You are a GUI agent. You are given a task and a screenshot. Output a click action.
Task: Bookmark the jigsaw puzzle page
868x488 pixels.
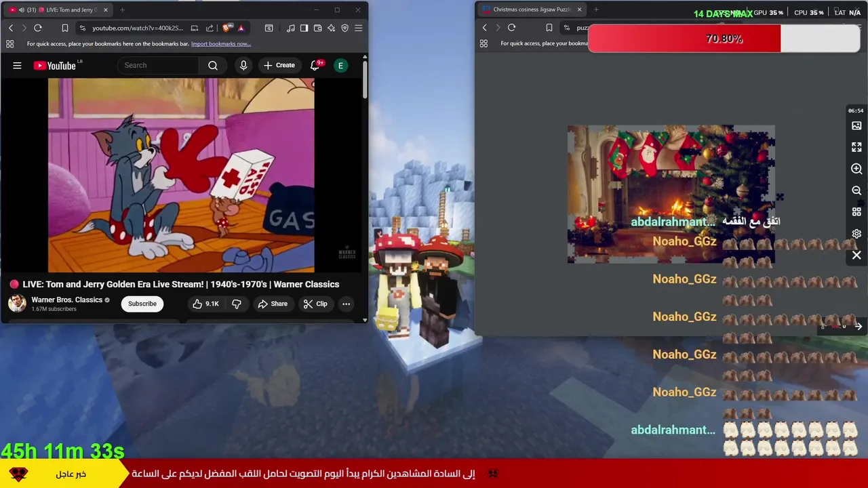(549, 28)
